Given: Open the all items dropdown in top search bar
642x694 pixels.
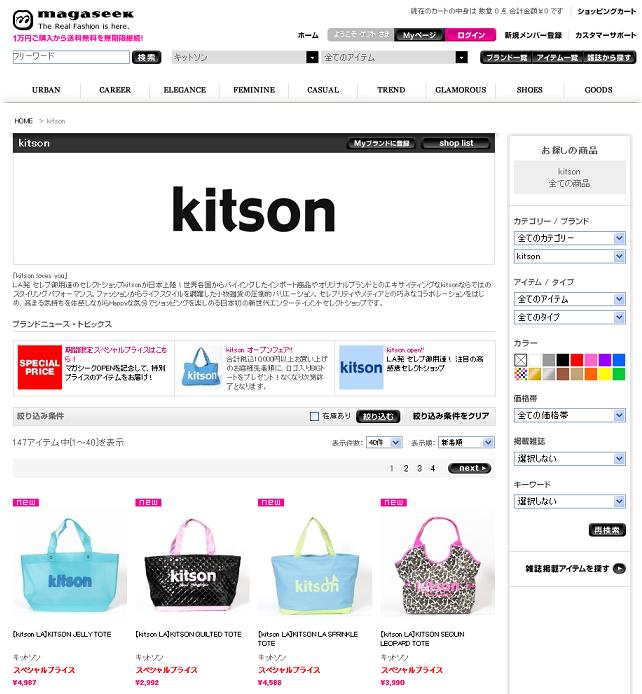Looking at the screenshot, I should tap(395, 57).
